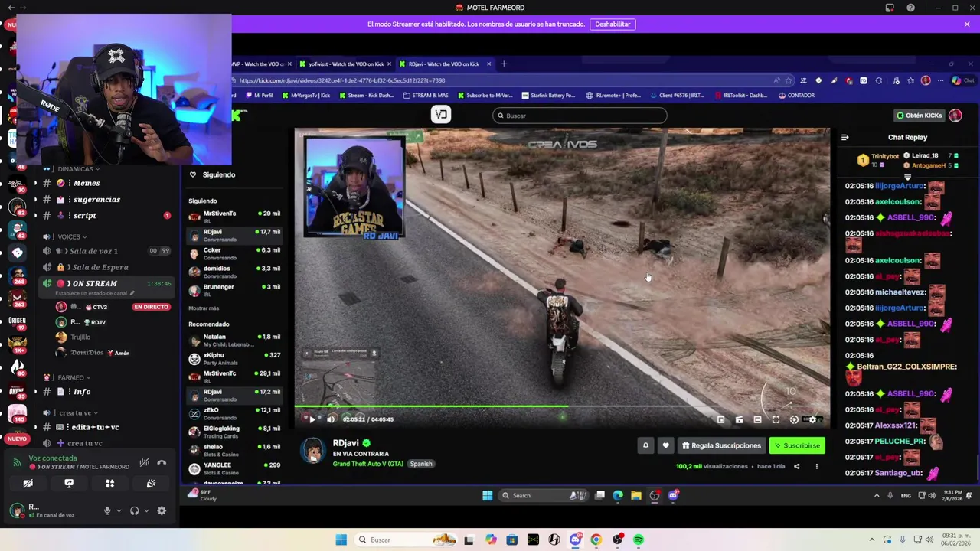Click the taskbar Buscar search box
This screenshot has width=980, height=551.
[406, 540]
